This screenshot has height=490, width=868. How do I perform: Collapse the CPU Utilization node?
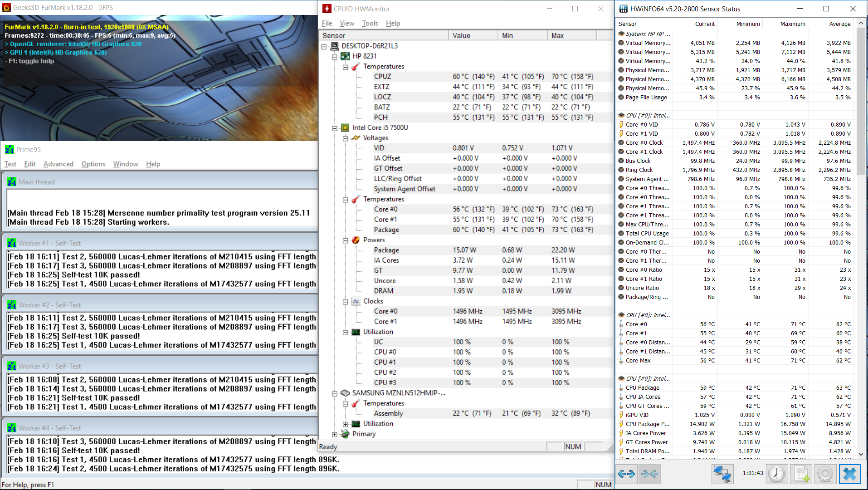click(x=346, y=332)
